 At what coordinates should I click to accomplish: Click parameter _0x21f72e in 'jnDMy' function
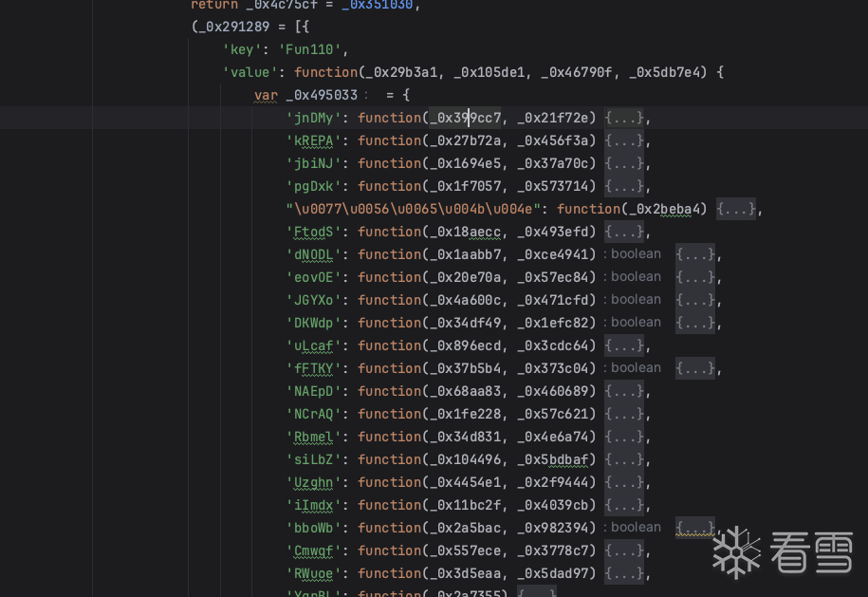[x=556, y=118]
